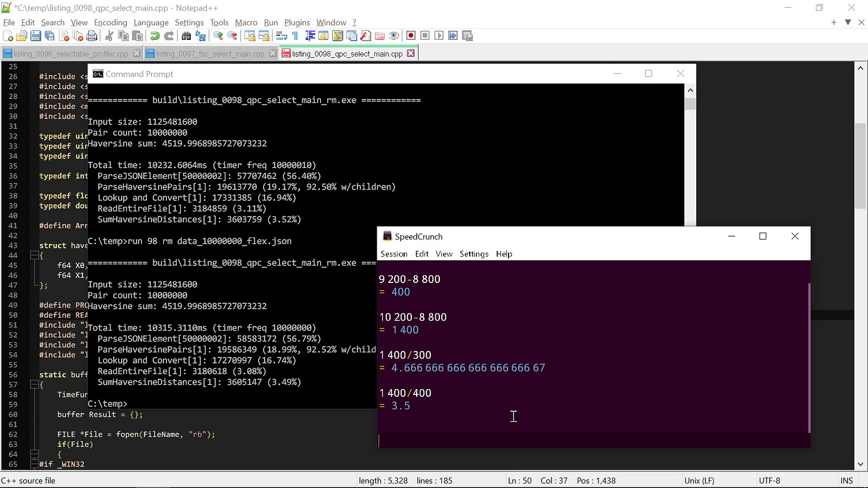
Task: Click the Print toolbar icon
Action: [x=92, y=36]
